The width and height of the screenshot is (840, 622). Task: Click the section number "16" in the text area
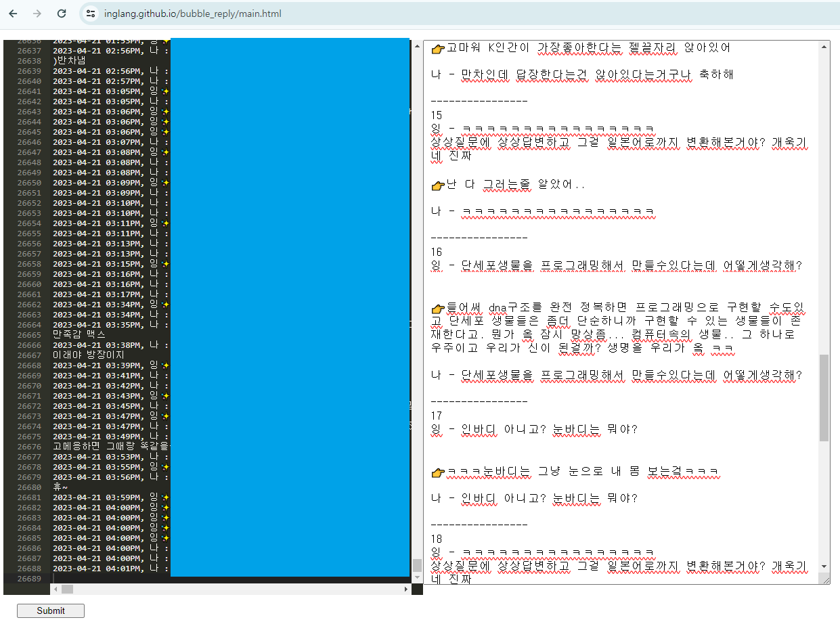[x=437, y=252]
